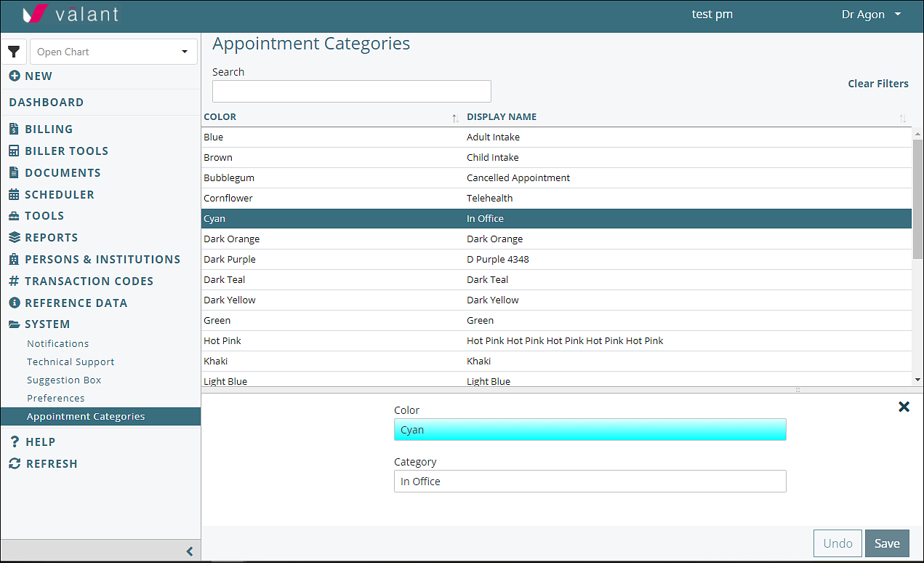Click the Transaction Codes hashtag icon
The image size is (924, 563).
(x=14, y=281)
